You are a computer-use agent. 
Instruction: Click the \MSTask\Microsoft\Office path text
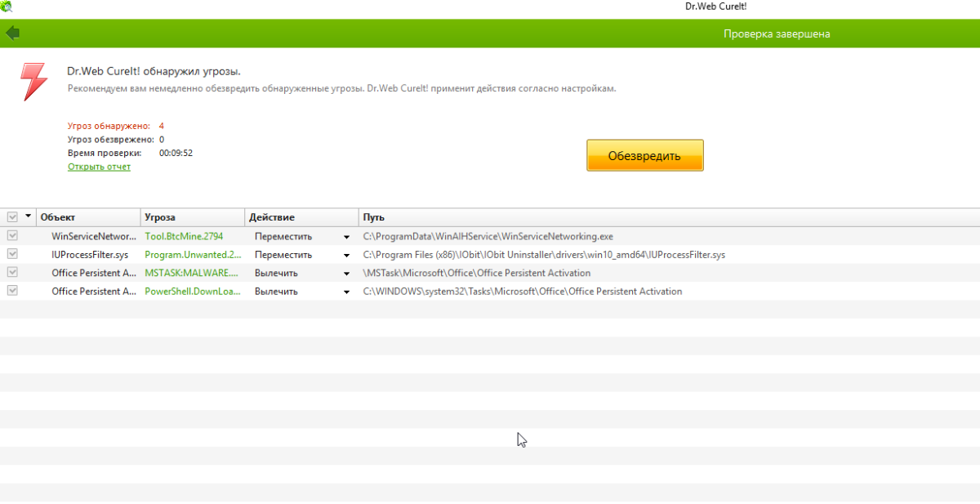tap(477, 273)
